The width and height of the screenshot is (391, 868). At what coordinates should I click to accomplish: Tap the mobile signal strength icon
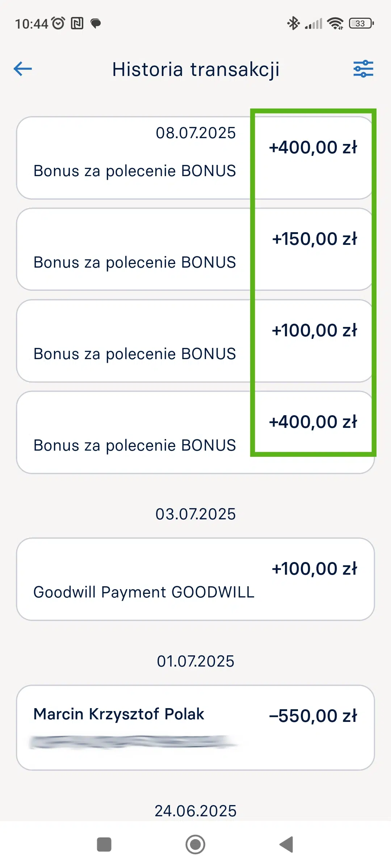coord(314,24)
